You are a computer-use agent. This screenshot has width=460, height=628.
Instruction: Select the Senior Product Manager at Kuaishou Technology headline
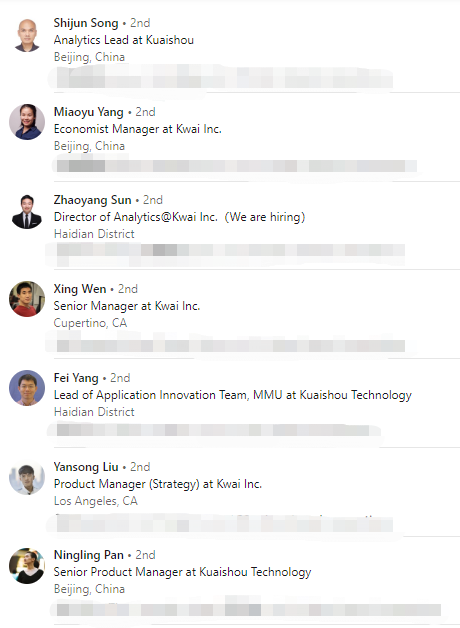click(x=183, y=572)
